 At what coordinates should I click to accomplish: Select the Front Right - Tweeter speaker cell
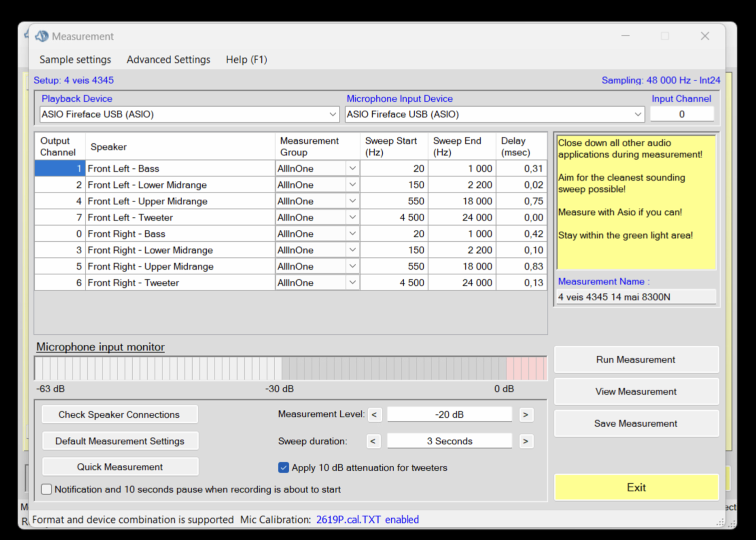(x=180, y=283)
